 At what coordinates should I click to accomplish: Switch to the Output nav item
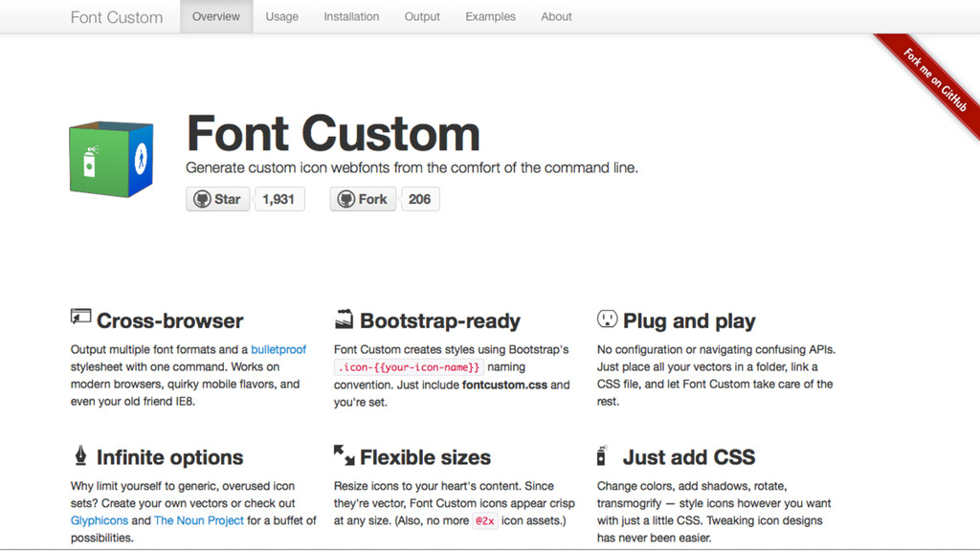coord(422,17)
